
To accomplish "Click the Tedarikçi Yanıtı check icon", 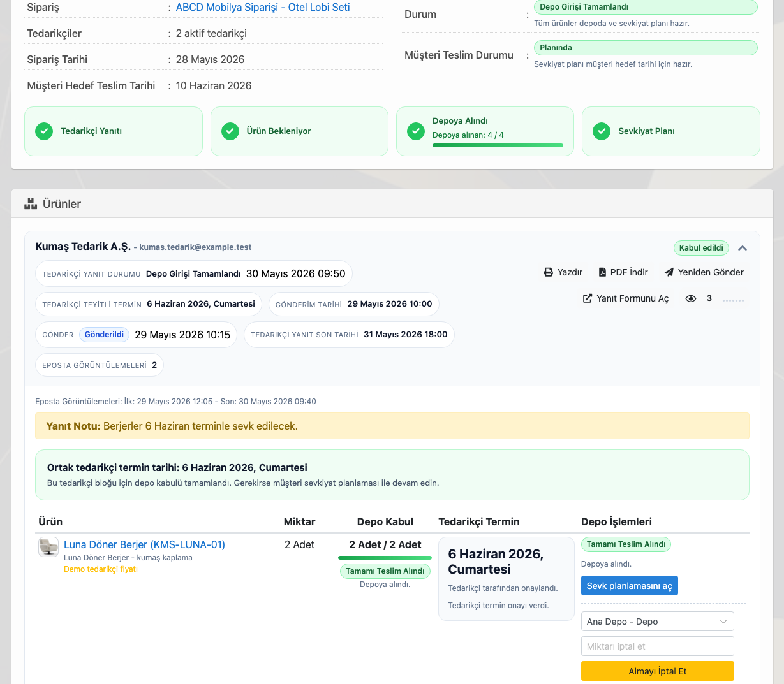I will coord(44,131).
